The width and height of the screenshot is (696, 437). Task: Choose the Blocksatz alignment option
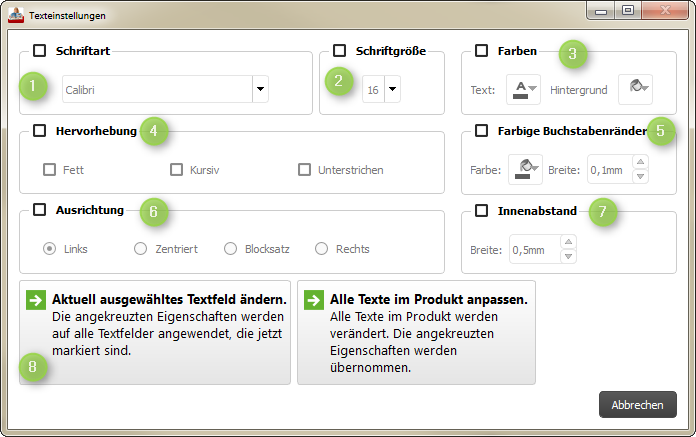[231, 248]
